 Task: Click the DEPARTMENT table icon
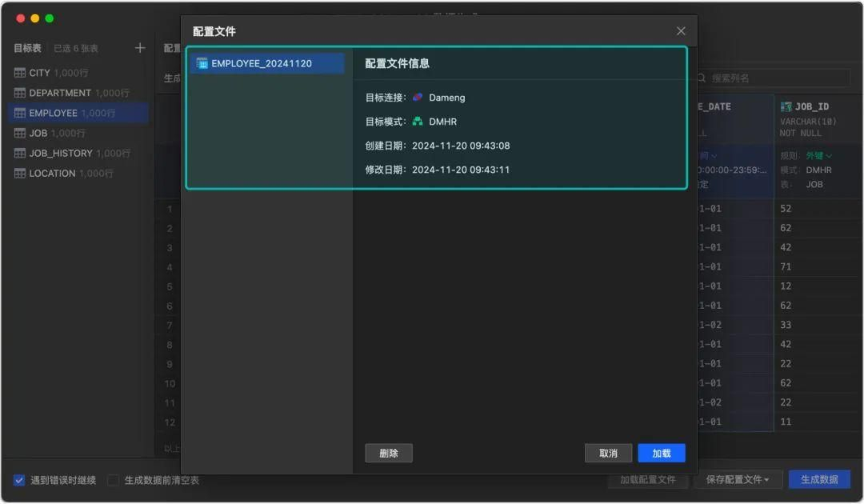[20, 93]
